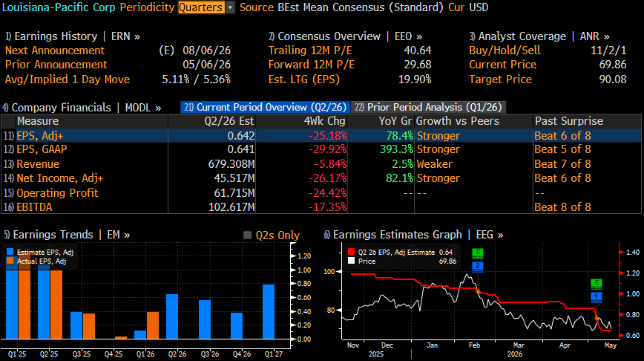Screen dimensions: 644x361
Task: Open Company Financials MODL link
Action: [82, 108]
